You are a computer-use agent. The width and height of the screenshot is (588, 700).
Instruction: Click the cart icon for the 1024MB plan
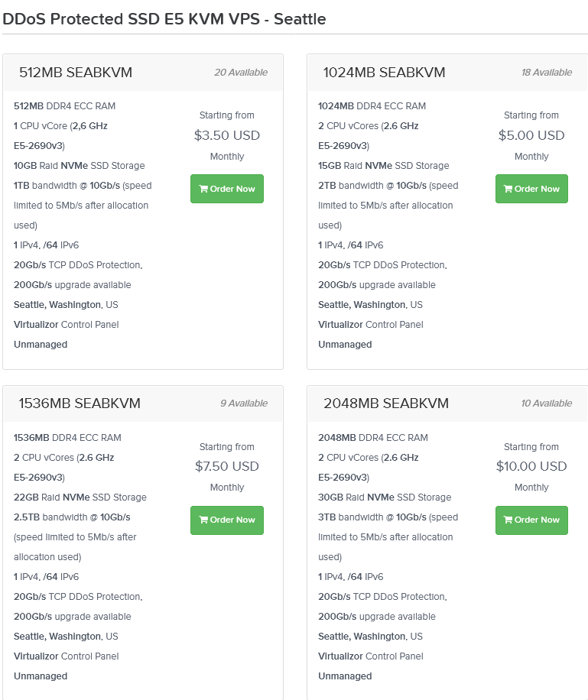[508, 189]
